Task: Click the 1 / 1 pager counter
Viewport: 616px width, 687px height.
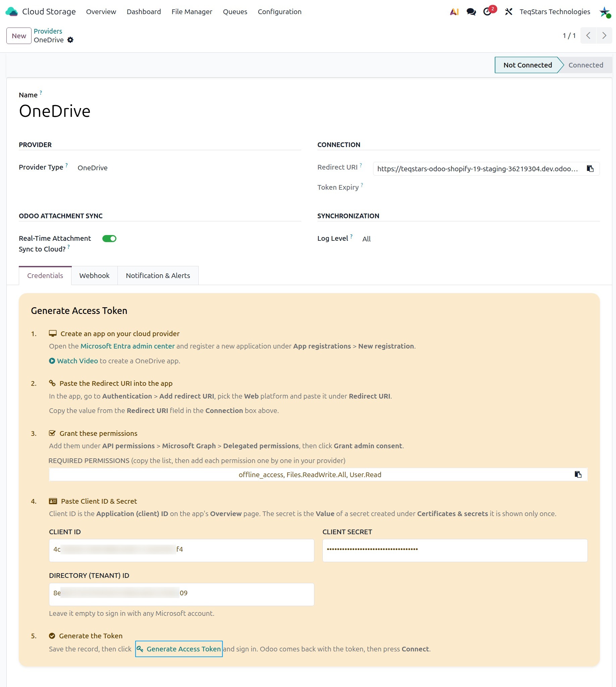Action: (x=569, y=36)
